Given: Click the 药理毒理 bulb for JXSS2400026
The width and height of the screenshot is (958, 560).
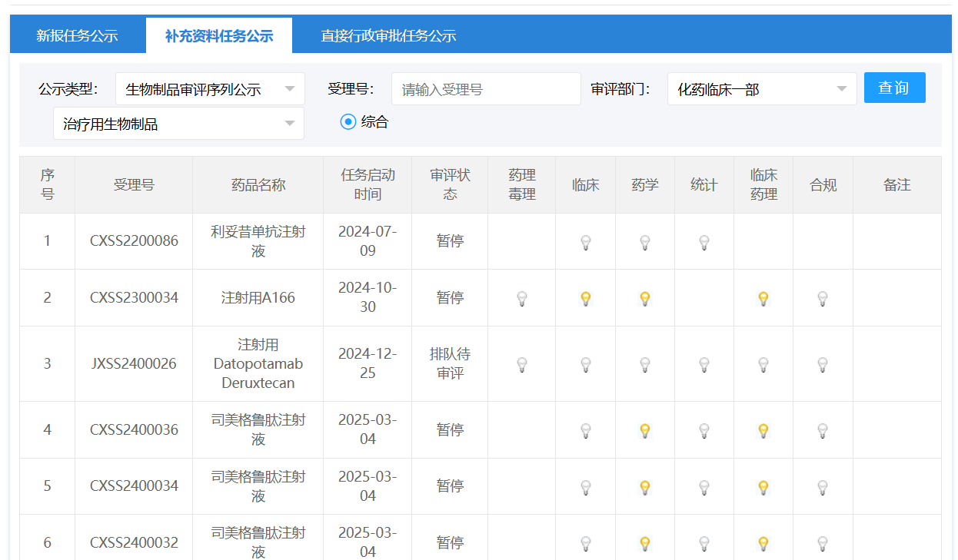Looking at the screenshot, I should [522, 365].
